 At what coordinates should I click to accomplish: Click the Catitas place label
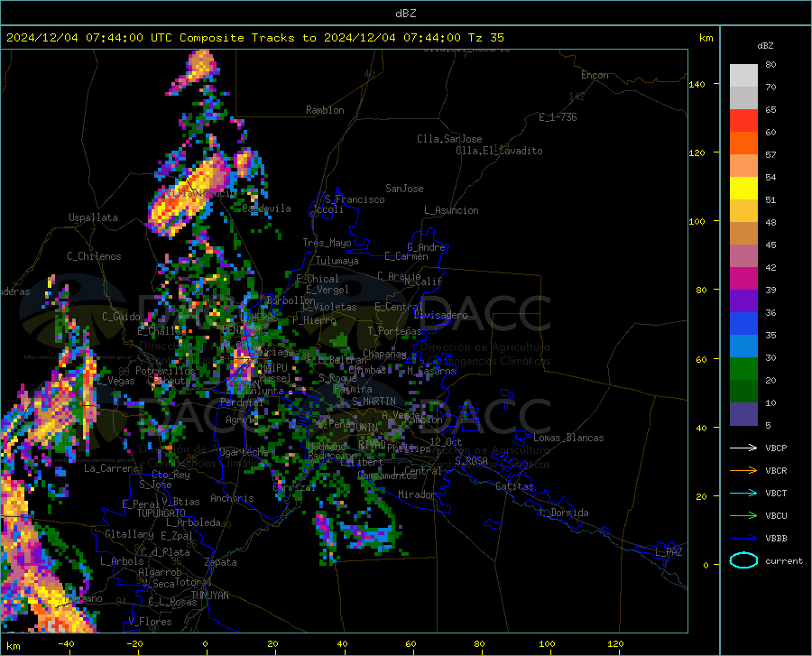tap(514, 486)
